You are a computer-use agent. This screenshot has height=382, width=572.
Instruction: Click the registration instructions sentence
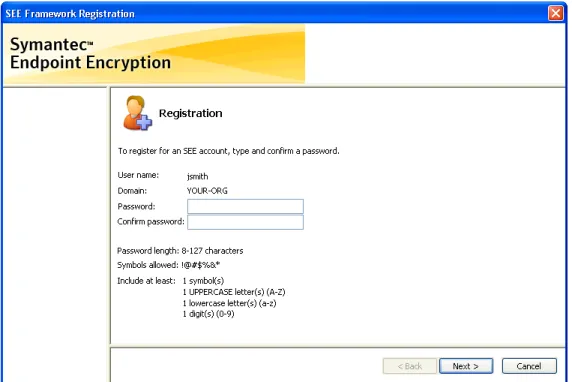228,151
